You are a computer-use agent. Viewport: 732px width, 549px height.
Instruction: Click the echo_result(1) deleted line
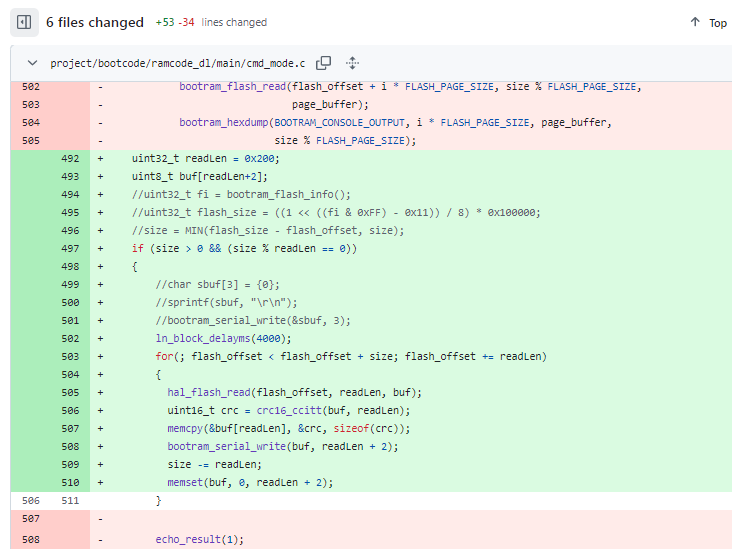tap(199, 540)
